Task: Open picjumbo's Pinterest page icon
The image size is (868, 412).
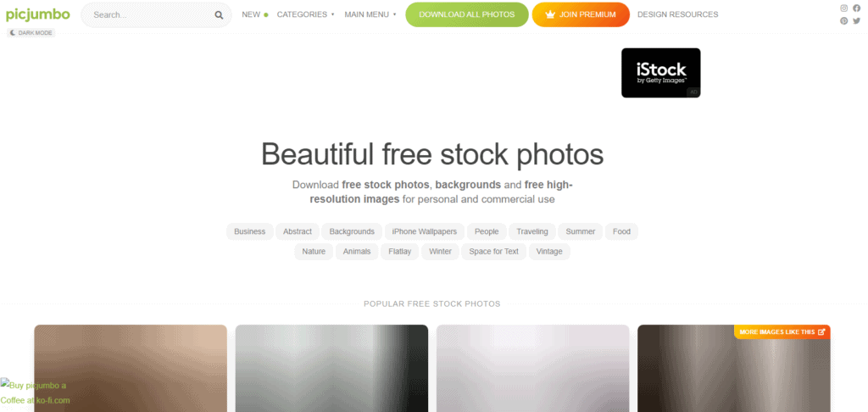Action: [x=843, y=21]
